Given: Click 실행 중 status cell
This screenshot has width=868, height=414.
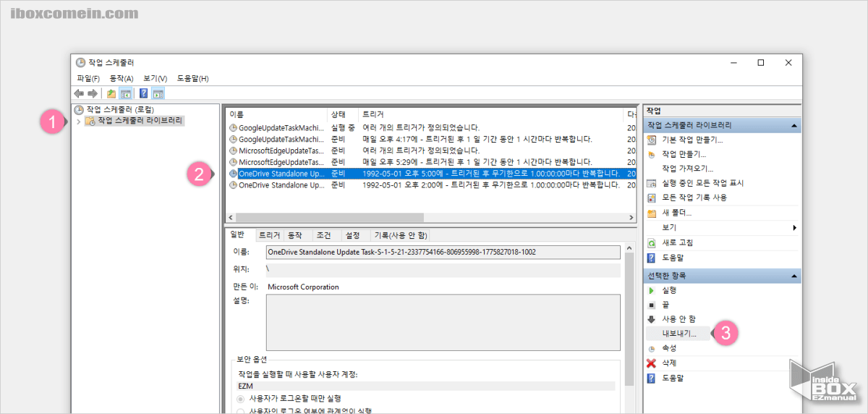Looking at the screenshot, I should point(343,127).
